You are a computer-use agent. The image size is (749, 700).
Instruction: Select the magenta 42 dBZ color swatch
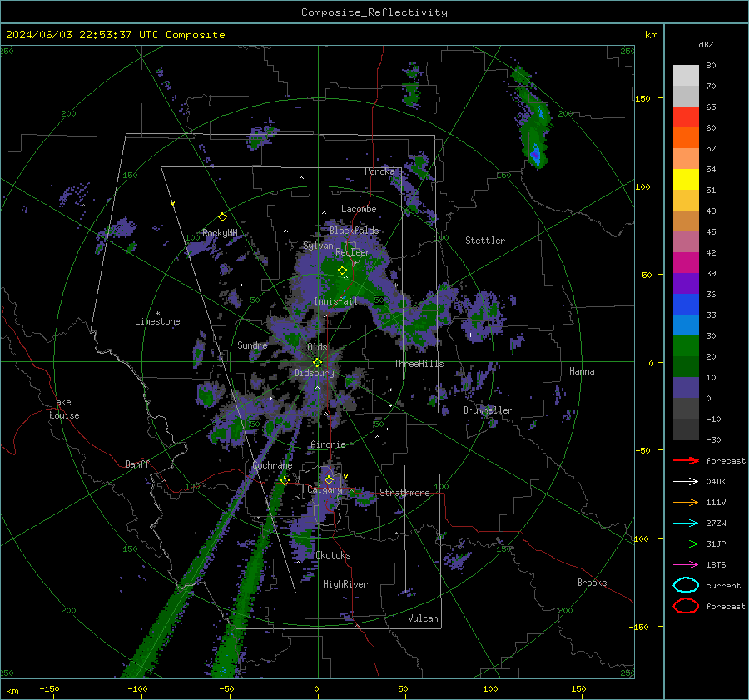(x=686, y=262)
